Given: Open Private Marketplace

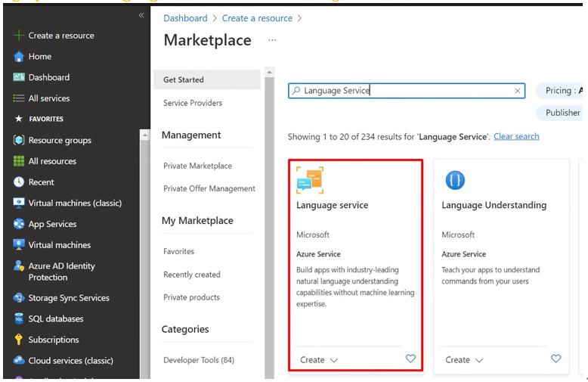Looking at the screenshot, I should tap(197, 166).
